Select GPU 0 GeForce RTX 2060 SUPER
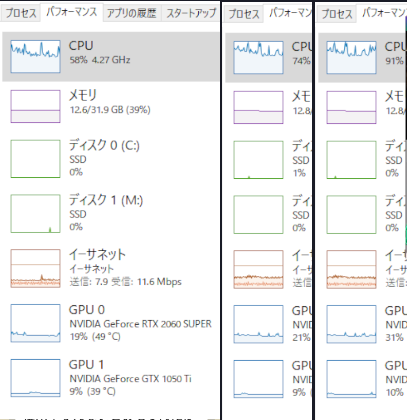Image resolution: width=407 pixels, height=420 pixels. (x=111, y=323)
